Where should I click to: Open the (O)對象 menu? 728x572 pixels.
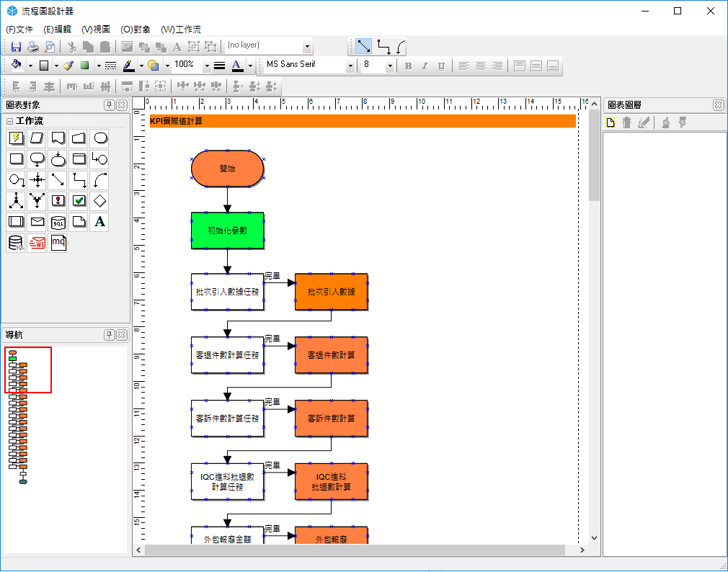(135, 30)
